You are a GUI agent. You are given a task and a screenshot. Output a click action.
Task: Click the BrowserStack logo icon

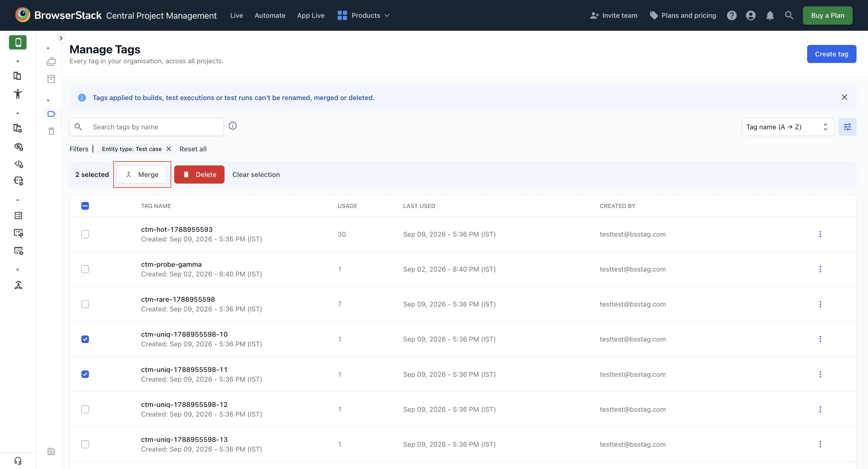pyautogui.click(x=23, y=15)
